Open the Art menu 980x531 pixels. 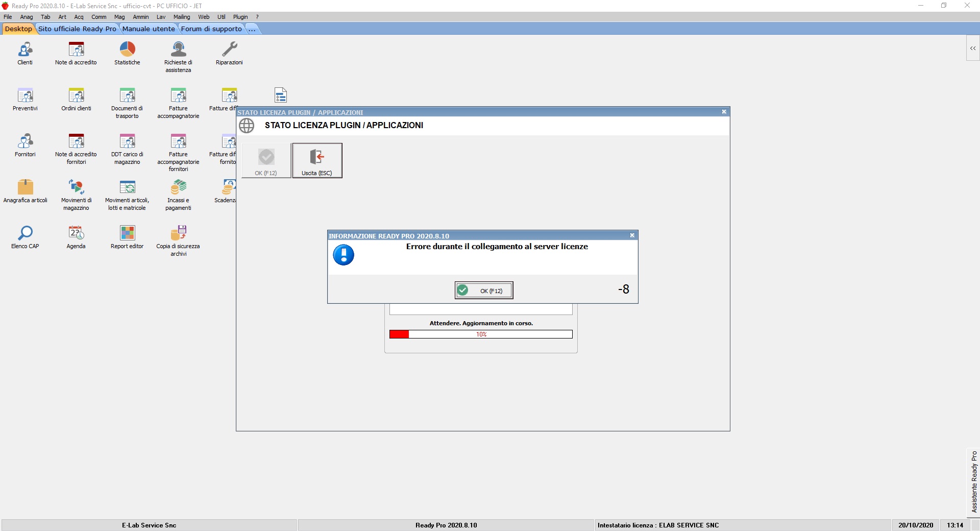tap(62, 17)
